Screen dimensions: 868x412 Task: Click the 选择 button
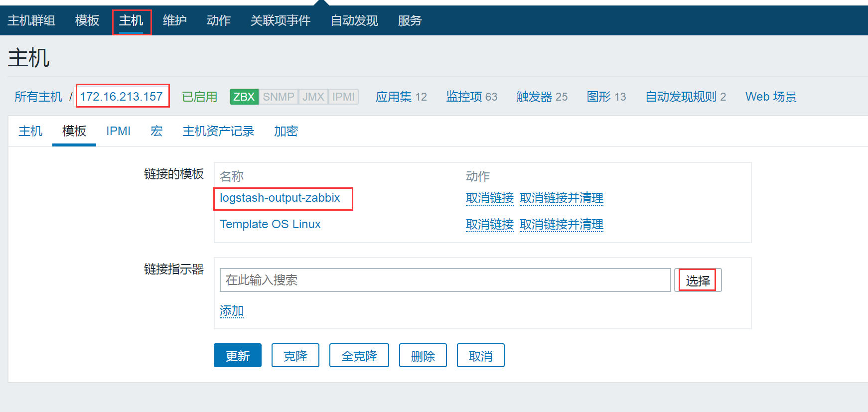698,280
